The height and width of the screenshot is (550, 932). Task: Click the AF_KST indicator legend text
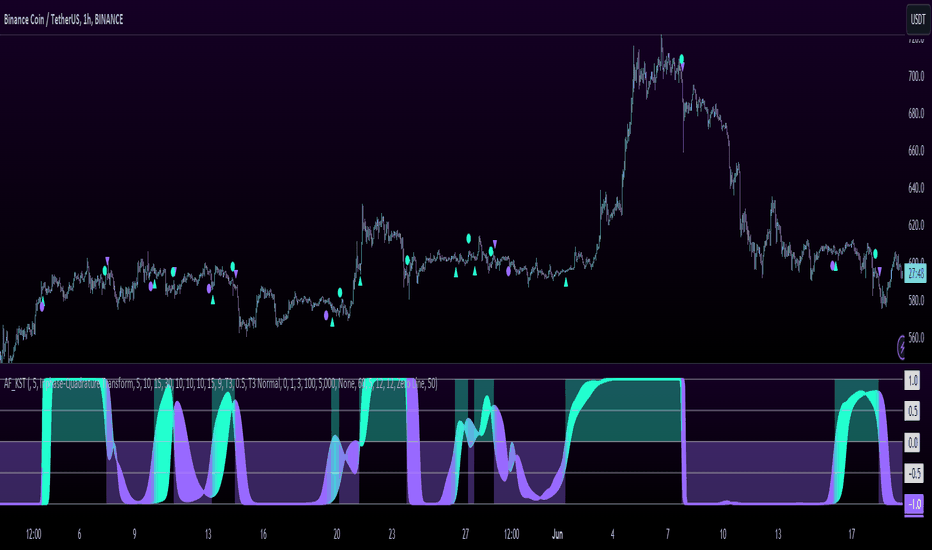pyautogui.click(x=220, y=384)
